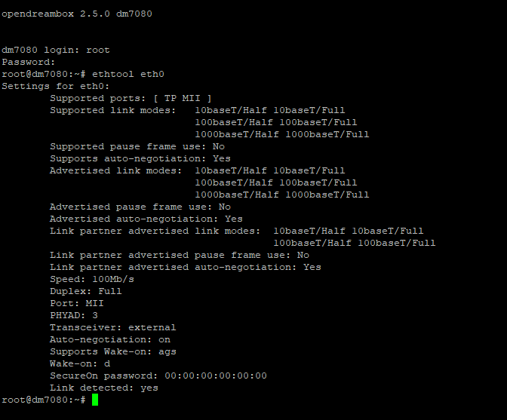507x420 pixels.
Task: Click the "Advertised auto-negotiation: Yes" line
Action: pyautogui.click(x=146, y=219)
